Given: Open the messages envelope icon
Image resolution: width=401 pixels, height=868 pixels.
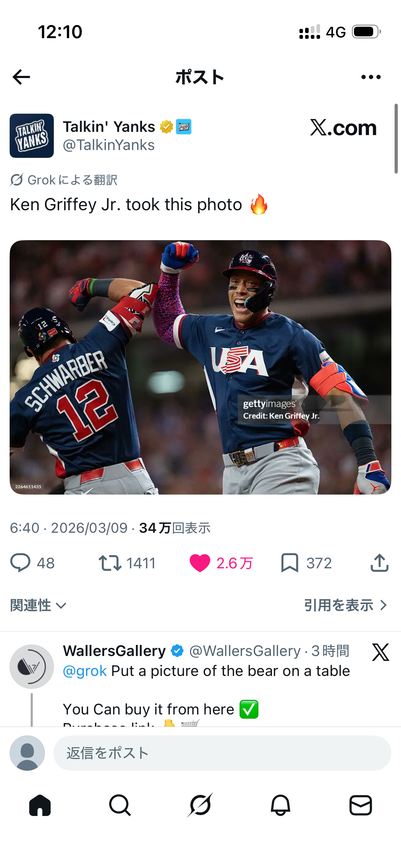Looking at the screenshot, I should click(x=361, y=805).
